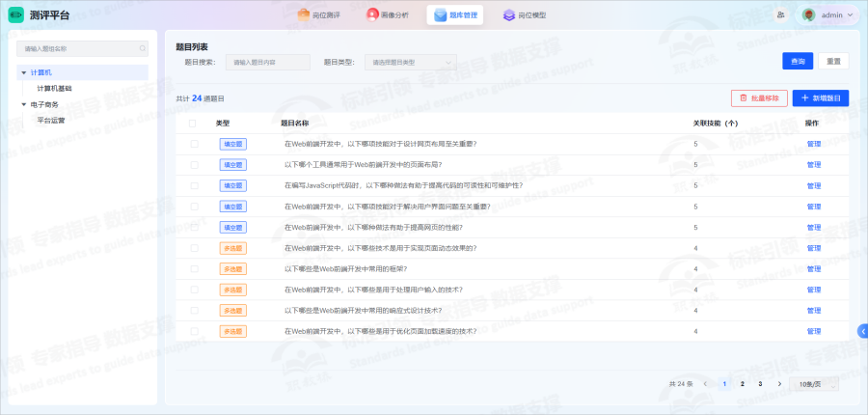868x415 pixels.
Task: Click the admin avatar picture
Action: [808, 15]
